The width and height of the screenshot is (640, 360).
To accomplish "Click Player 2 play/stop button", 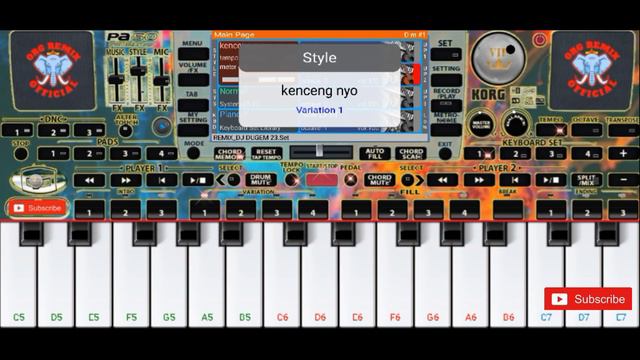I will pyautogui.click(x=551, y=180).
